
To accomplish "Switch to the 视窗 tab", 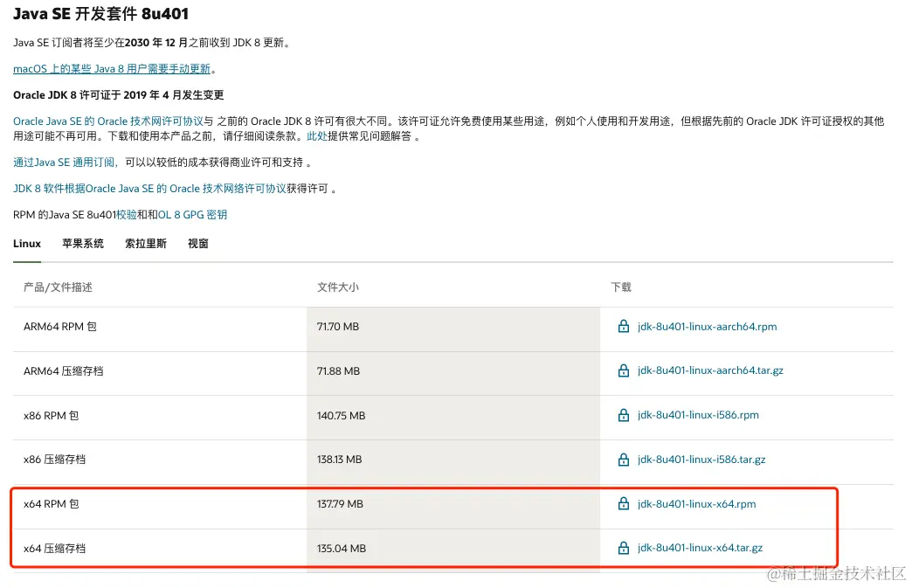I will click(198, 244).
